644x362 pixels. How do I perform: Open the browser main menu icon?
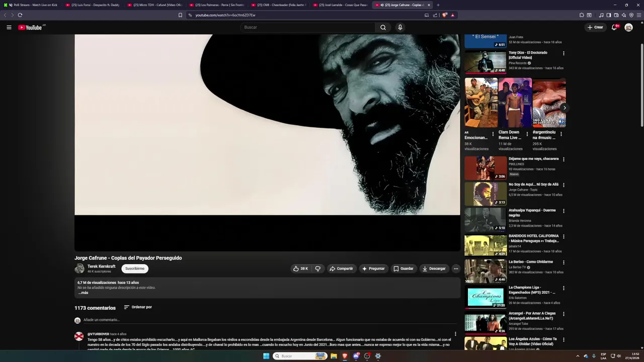639,15
